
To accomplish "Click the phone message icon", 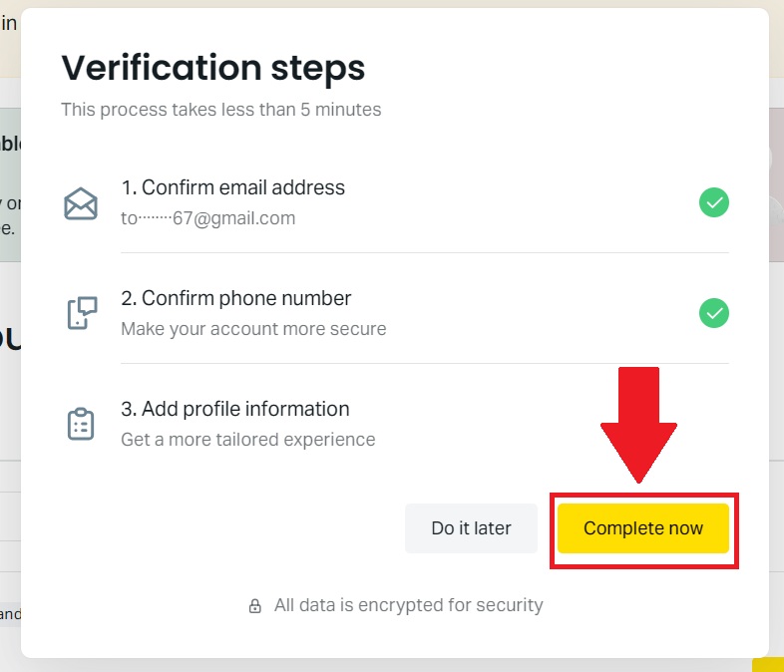I will (81, 313).
